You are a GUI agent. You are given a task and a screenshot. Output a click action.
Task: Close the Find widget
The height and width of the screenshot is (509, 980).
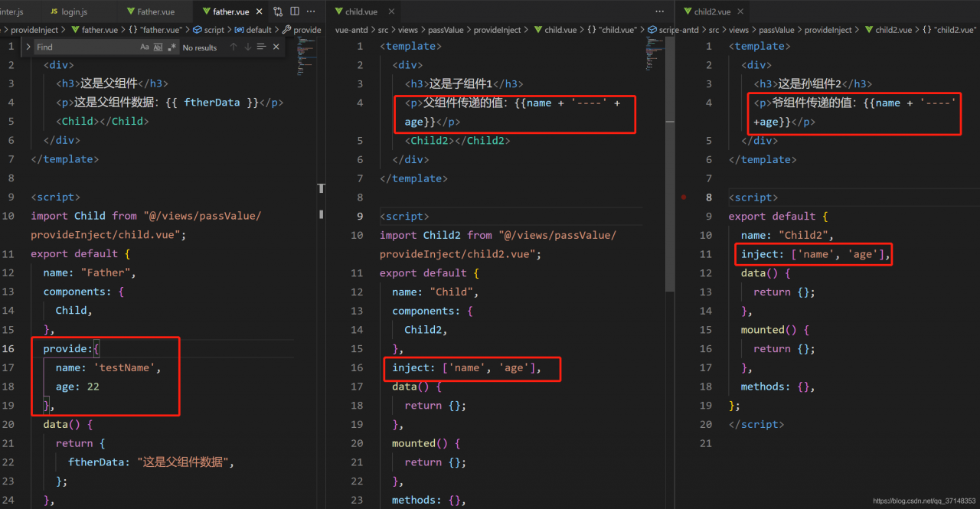coord(276,47)
